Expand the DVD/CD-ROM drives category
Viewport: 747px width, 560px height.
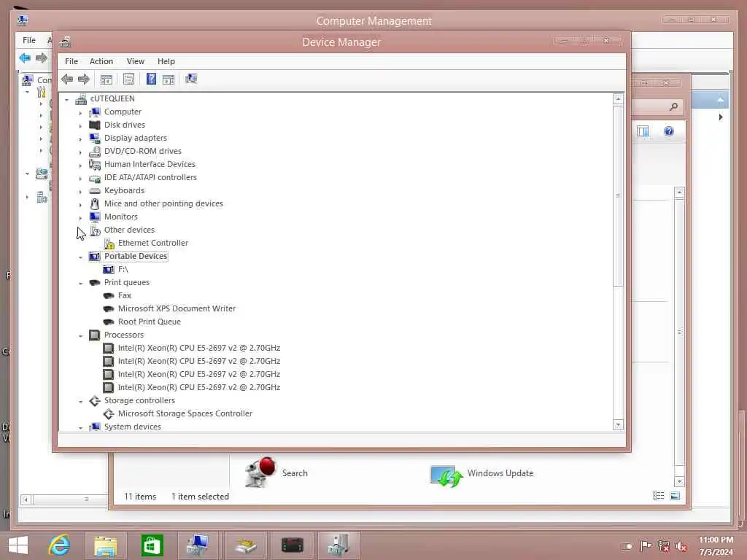pyautogui.click(x=80, y=152)
